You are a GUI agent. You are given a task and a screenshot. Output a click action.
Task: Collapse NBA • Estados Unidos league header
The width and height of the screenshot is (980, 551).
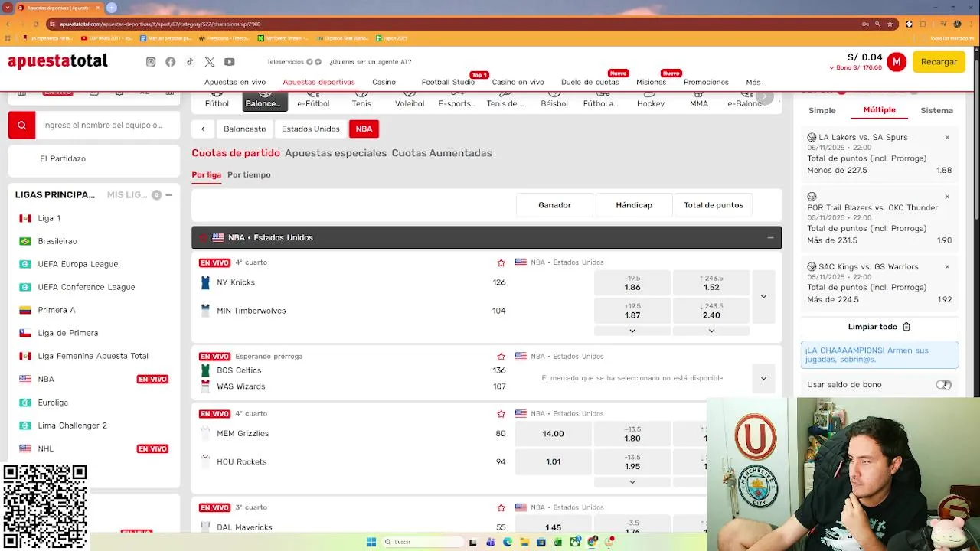click(x=770, y=238)
